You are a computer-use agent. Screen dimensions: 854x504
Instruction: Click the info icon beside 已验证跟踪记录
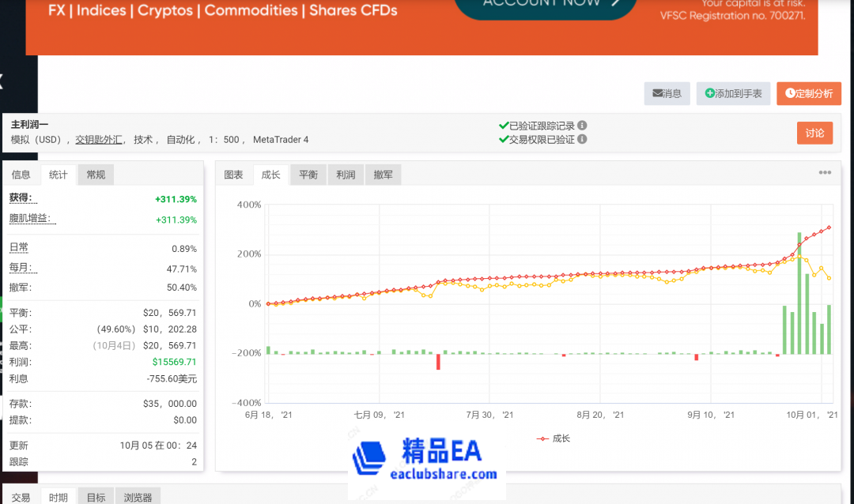pyautogui.click(x=581, y=124)
